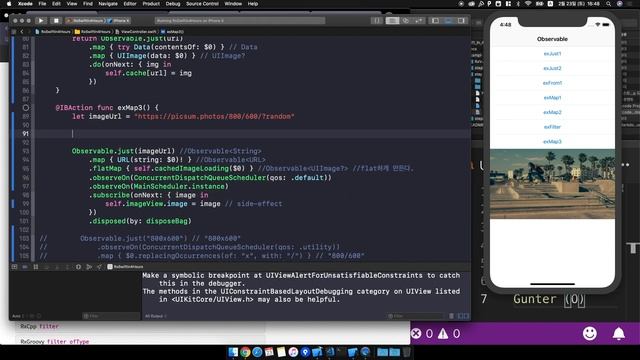
Task: Open Debug View Hierarchy in debug bar
Action: tap(78, 267)
